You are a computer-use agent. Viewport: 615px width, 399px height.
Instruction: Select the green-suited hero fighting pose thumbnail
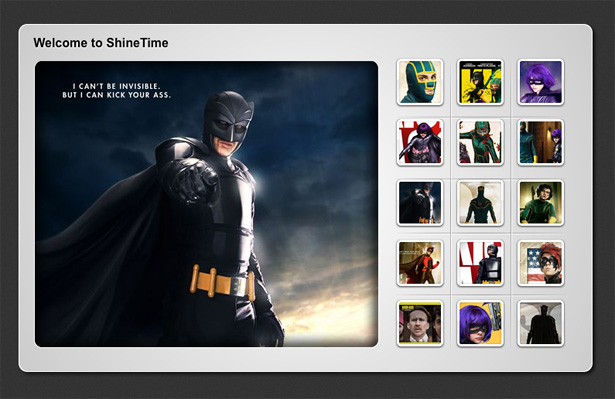[480, 142]
